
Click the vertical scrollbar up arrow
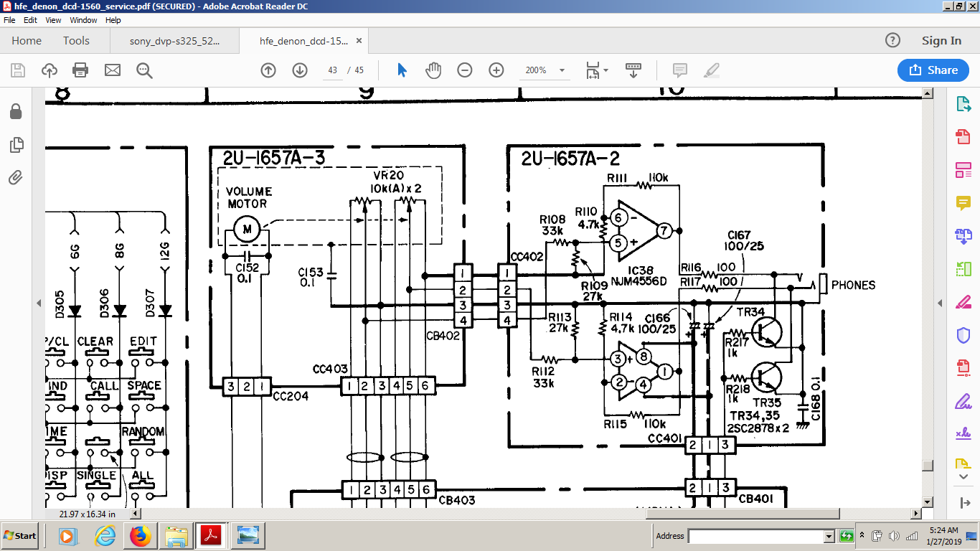coord(927,93)
